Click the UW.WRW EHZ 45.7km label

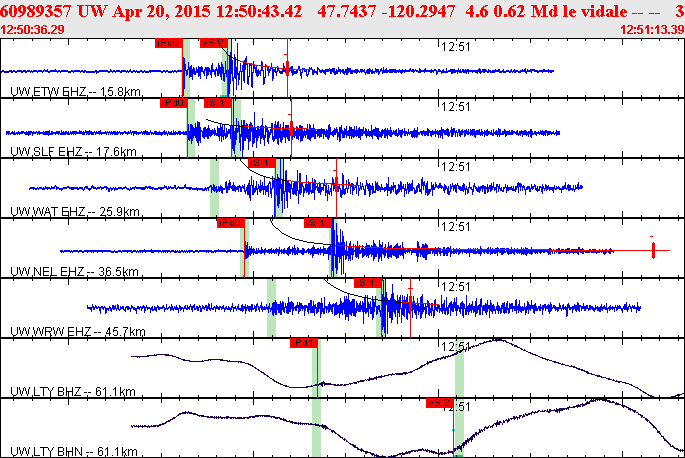77,331
